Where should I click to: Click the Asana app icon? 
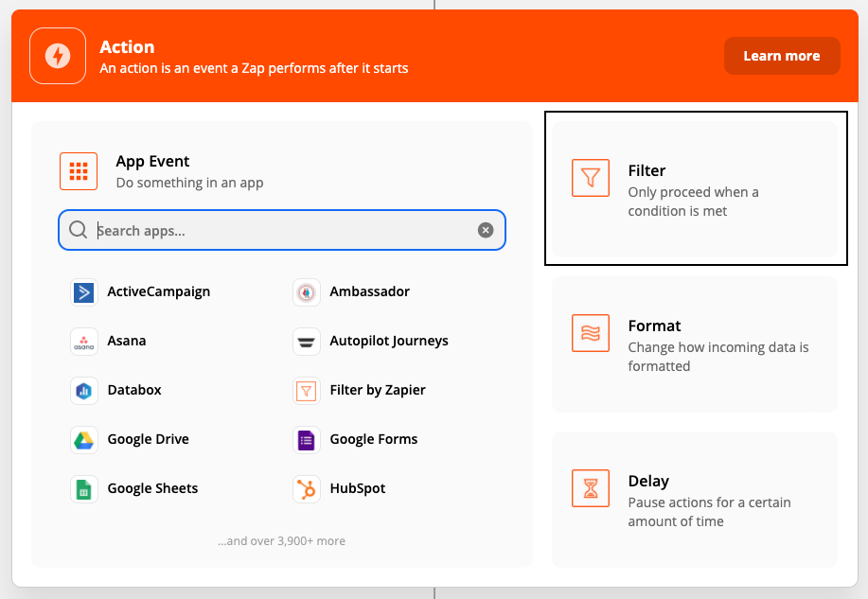pos(84,341)
